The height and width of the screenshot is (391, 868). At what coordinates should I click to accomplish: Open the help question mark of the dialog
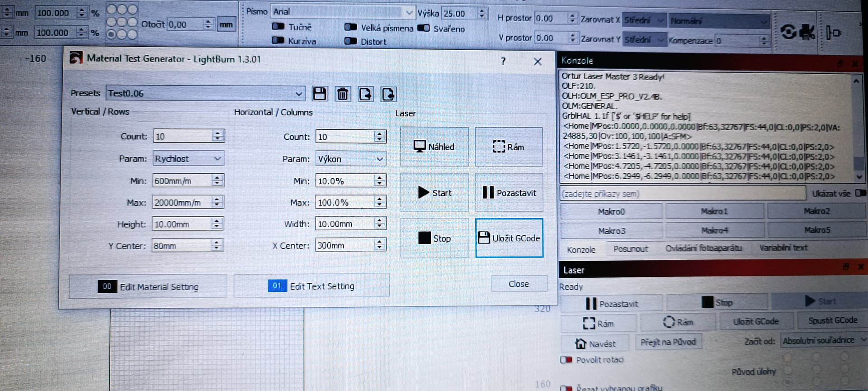[x=503, y=61]
